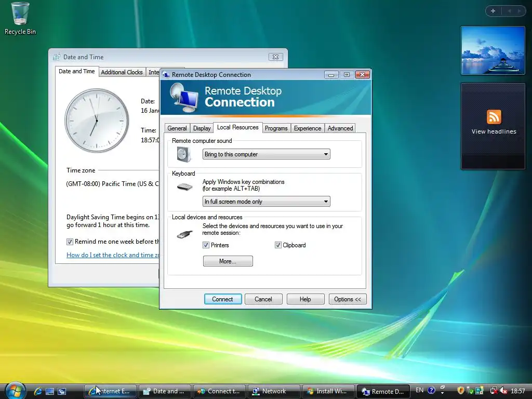Click the Date and Time title bar icon

tap(56, 57)
